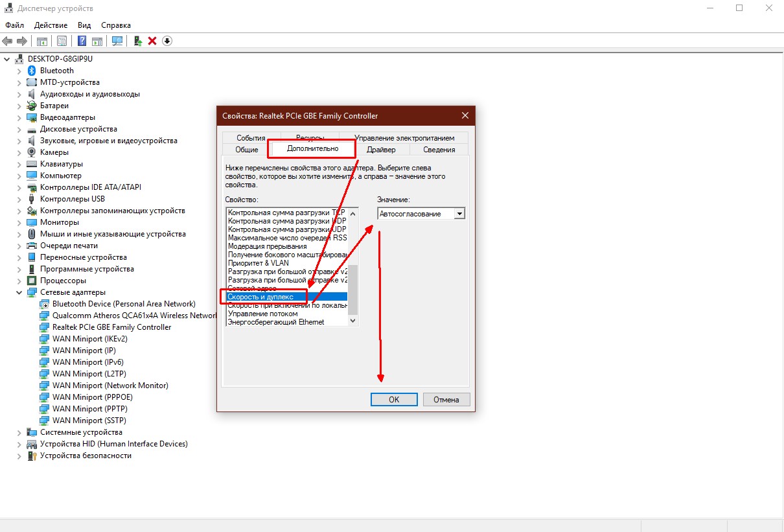784x532 pixels.
Task: Select the Камеры category icon
Action: 32,152
